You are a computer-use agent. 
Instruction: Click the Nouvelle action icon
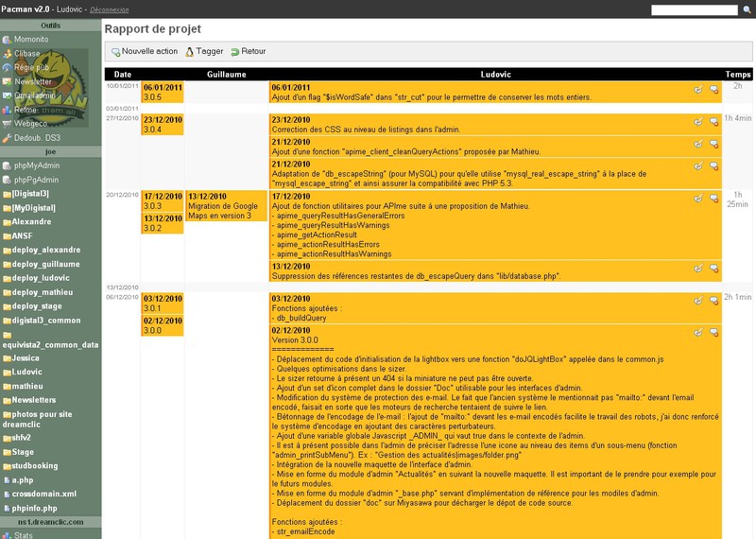click(x=115, y=52)
